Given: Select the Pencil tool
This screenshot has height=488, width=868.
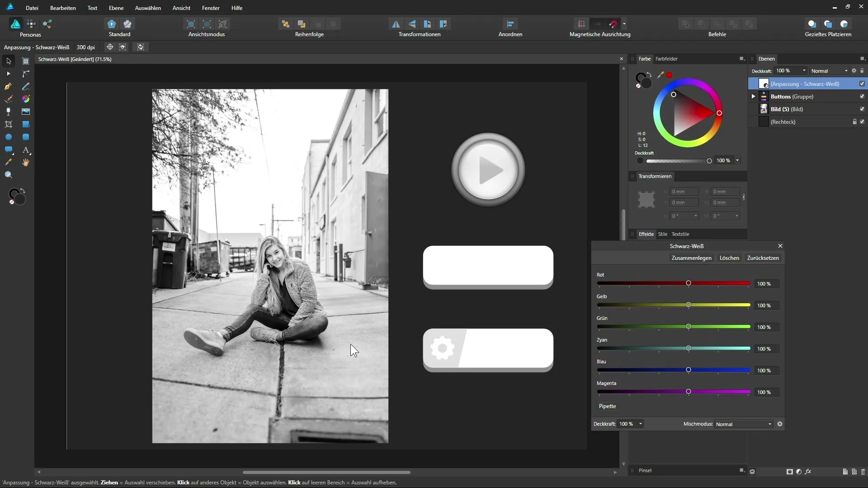Looking at the screenshot, I should 26,86.
